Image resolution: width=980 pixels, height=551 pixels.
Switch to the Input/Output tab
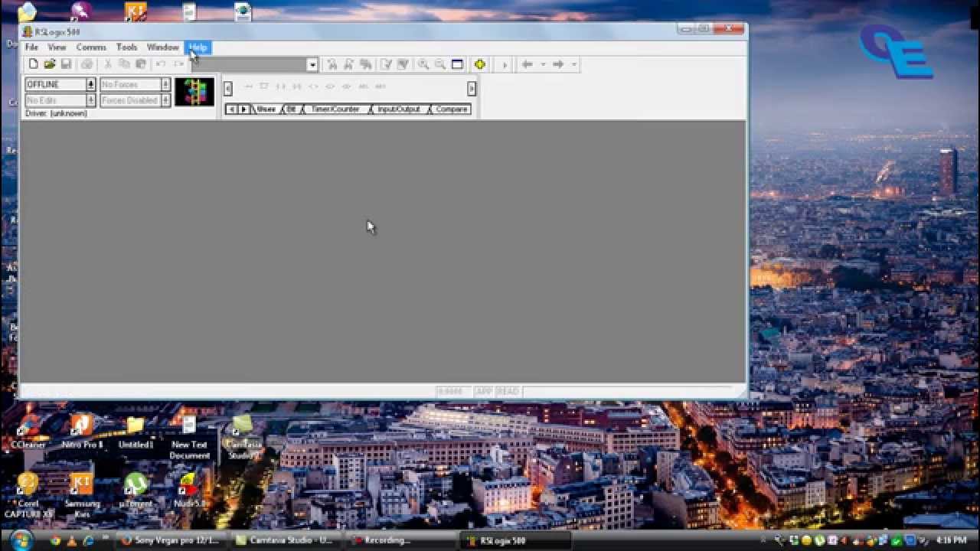pyautogui.click(x=399, y=109)
